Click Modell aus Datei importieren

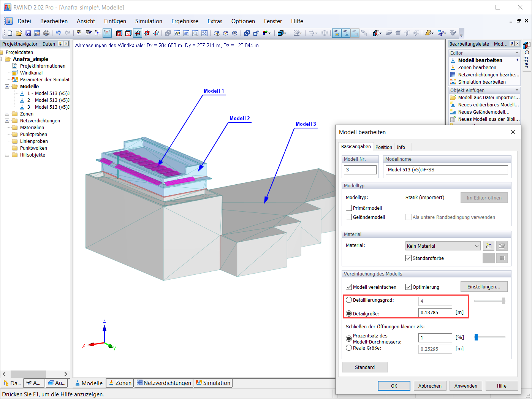[484, 97]
